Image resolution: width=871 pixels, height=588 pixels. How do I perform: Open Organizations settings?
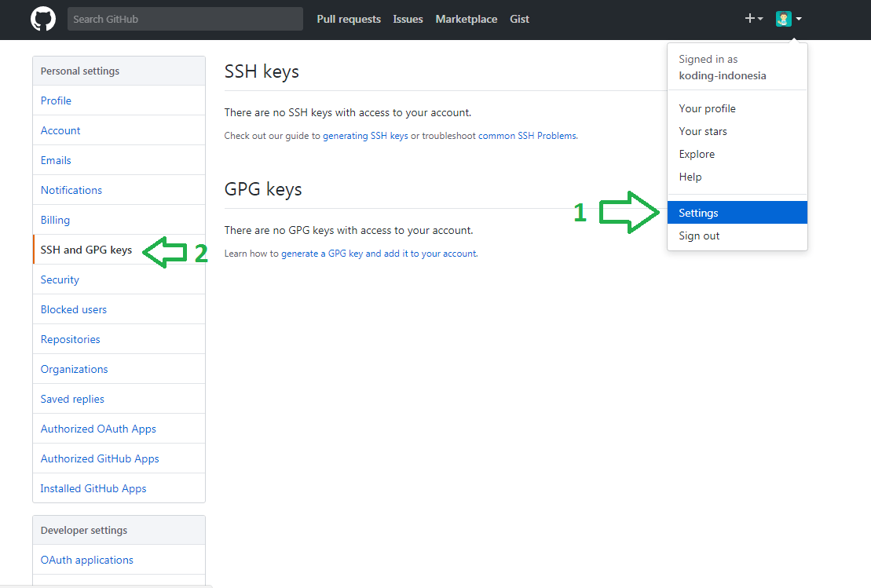(x=119, y=369)
